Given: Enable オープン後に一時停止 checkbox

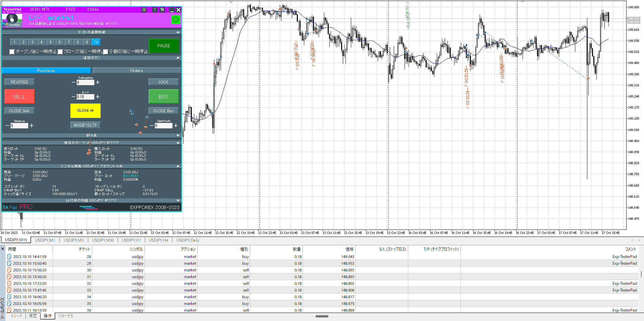Looking at the screenshot, I should [12, 52].
